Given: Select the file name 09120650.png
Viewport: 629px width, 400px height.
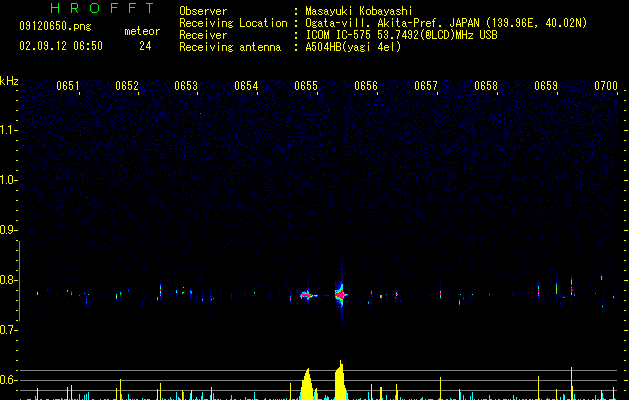Looking at the screenshot, I should 55,26.
